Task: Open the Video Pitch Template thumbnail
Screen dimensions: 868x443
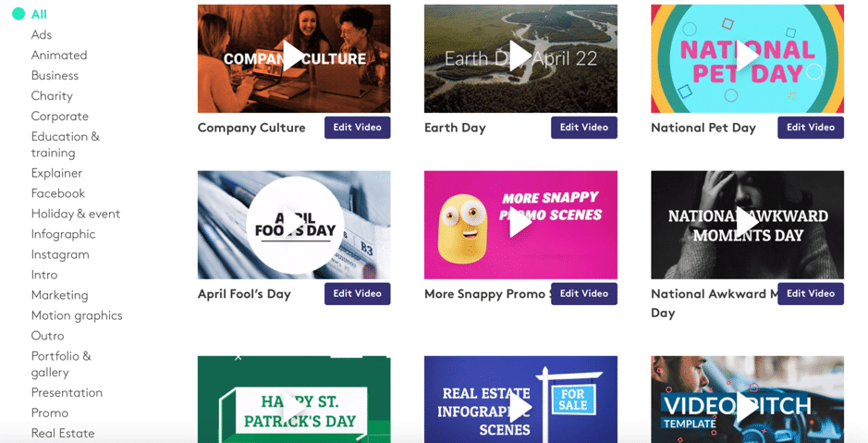Action: click(x=747, y=400)
